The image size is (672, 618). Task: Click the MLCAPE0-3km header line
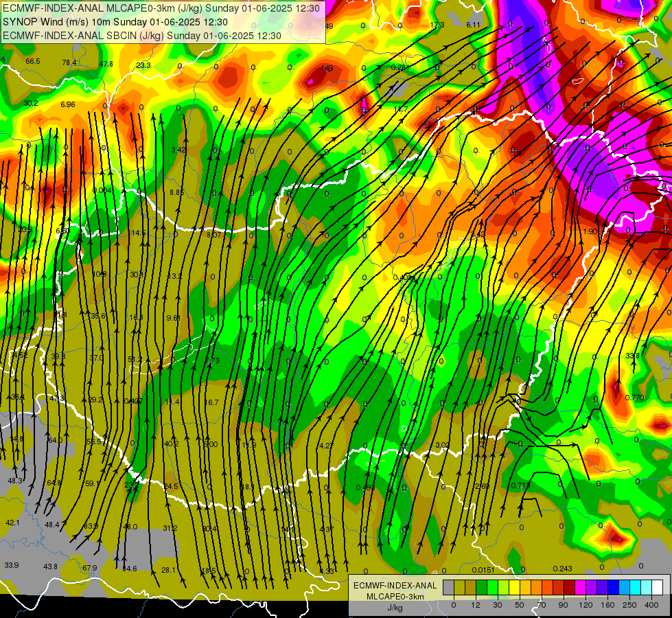[161, 8]
